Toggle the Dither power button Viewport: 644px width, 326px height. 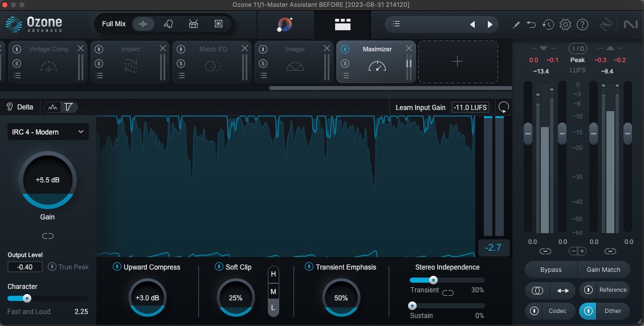[x=588, y=311]
